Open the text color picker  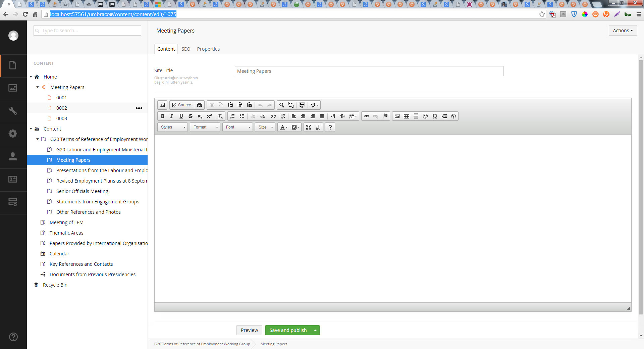point(283,127)
